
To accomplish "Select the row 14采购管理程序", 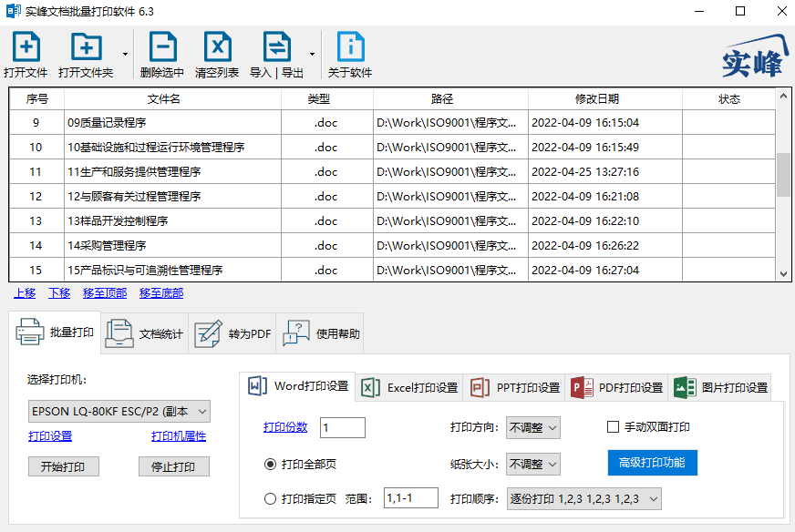I will click(x=392, y=246).
